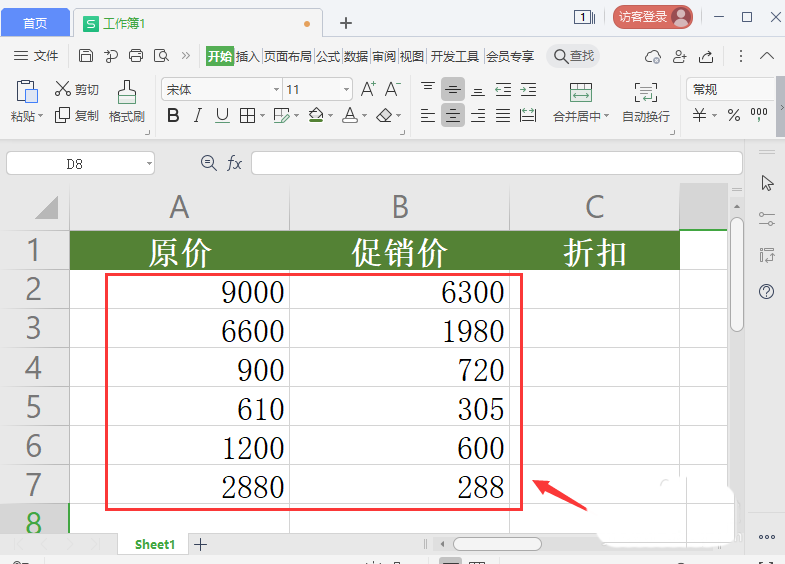Expand fill color dropdown arrow
This screenshot has height=564, width=785.
pyautogui.click(x=330, y=116)
